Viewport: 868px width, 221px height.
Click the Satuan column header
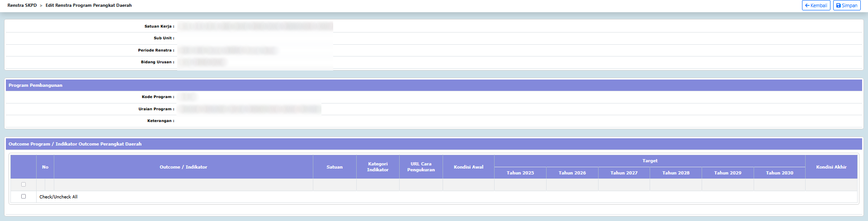335,167
